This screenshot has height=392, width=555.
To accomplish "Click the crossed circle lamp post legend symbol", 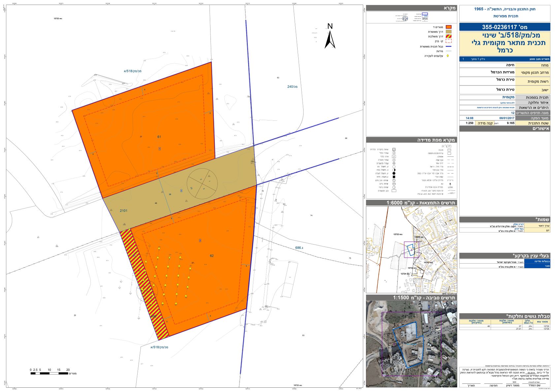I will [x=394, y=160].
